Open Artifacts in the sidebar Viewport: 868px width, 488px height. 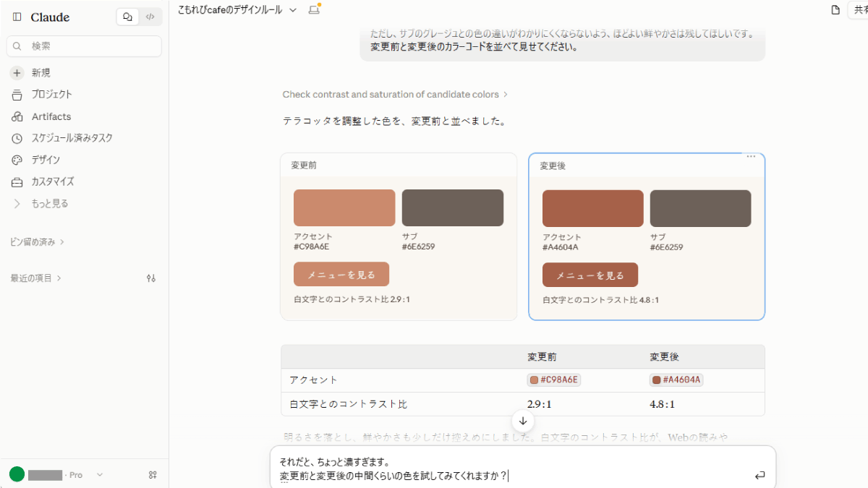coord(84,116)
